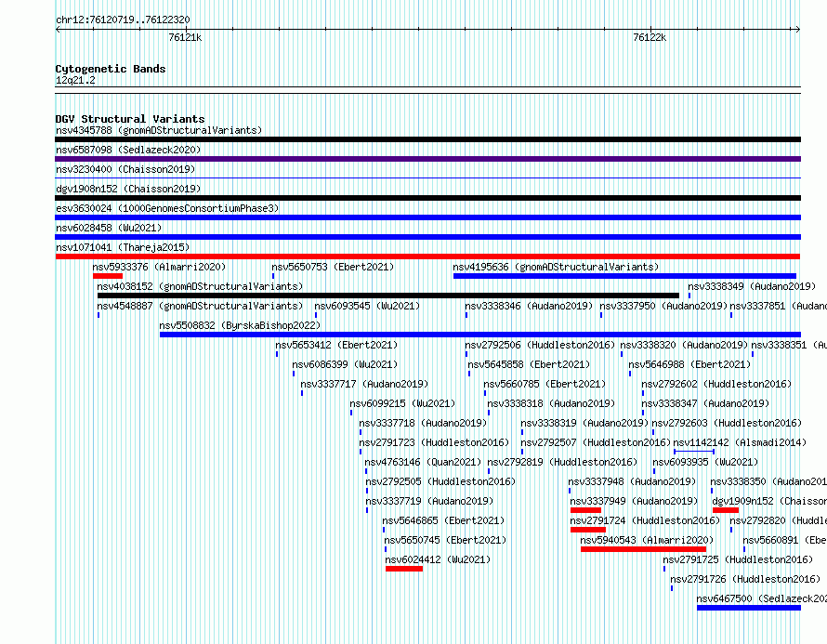Open nsv2792506 (Huddleston2016) label
The height and width of the screenshot is (644, 827).
tap(540, 345)
